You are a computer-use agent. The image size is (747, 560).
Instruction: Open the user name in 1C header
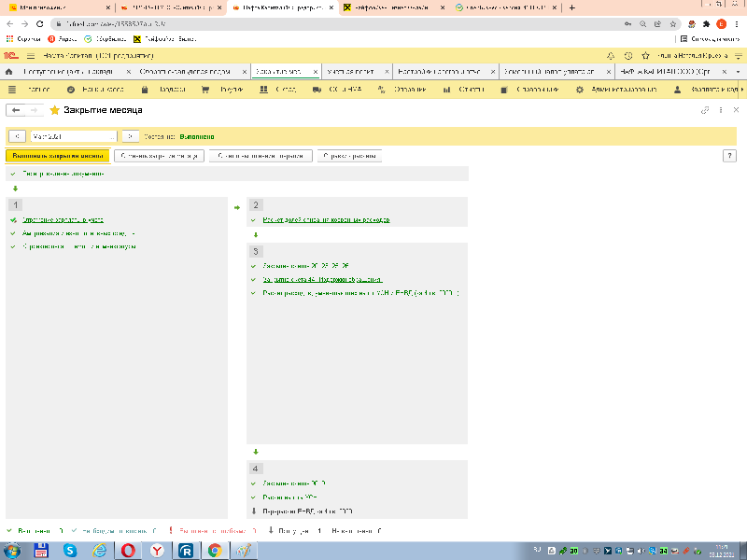click(x=693, y=56)
